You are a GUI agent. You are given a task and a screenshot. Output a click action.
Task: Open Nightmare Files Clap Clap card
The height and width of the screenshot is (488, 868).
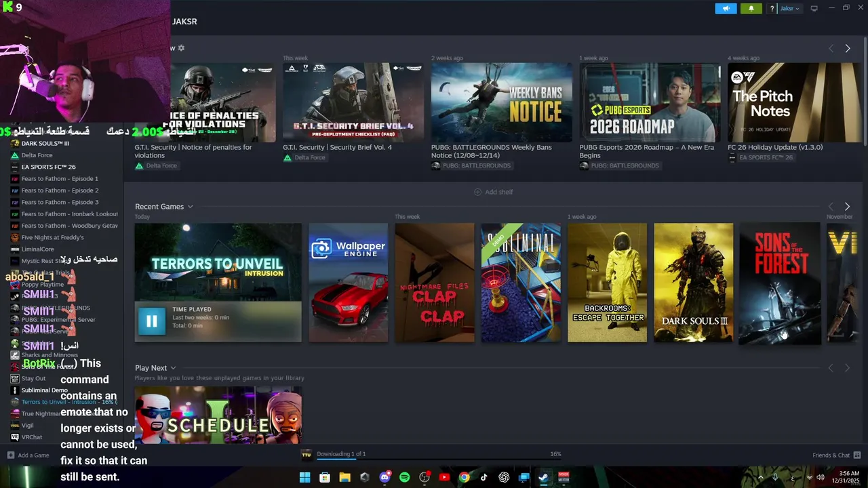[x=435, y=283]
